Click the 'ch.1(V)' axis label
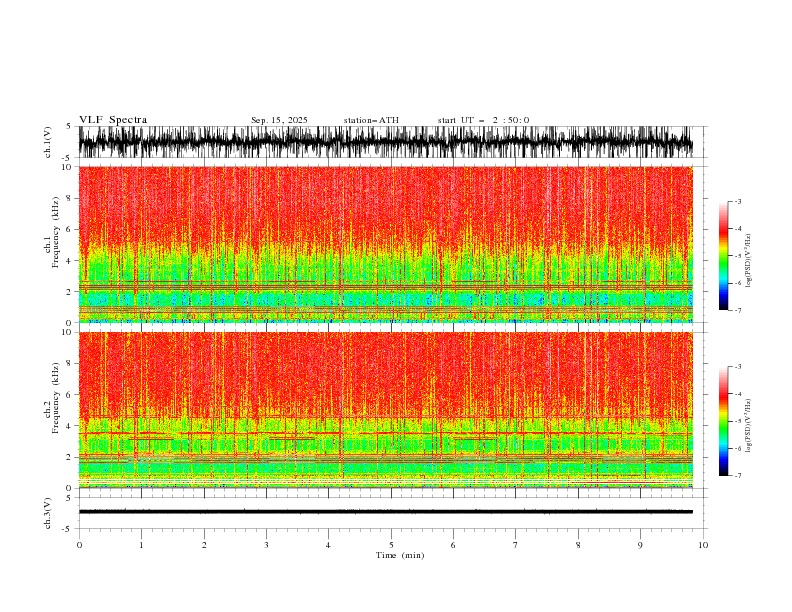The height and width of the screenshot is (612, 792). coord(48,142)
